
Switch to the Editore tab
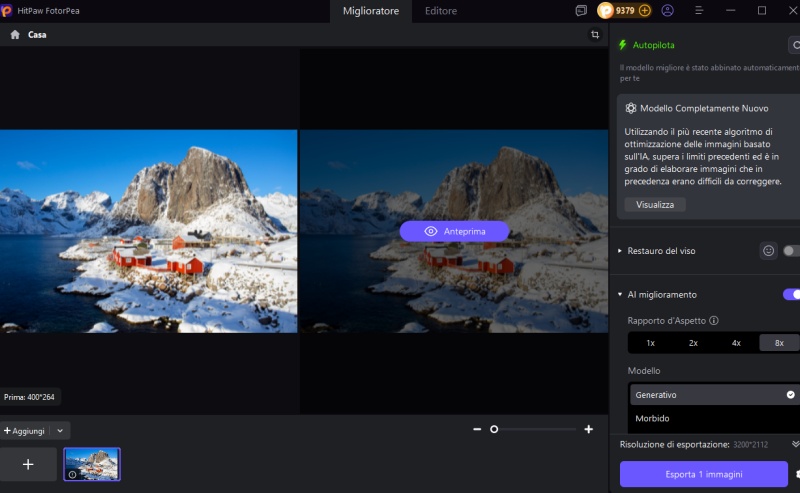tap(441, 11)
